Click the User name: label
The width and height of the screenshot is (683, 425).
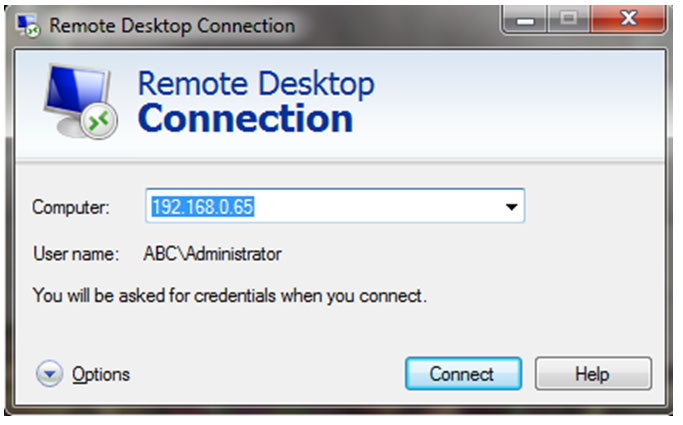point(76,253)
